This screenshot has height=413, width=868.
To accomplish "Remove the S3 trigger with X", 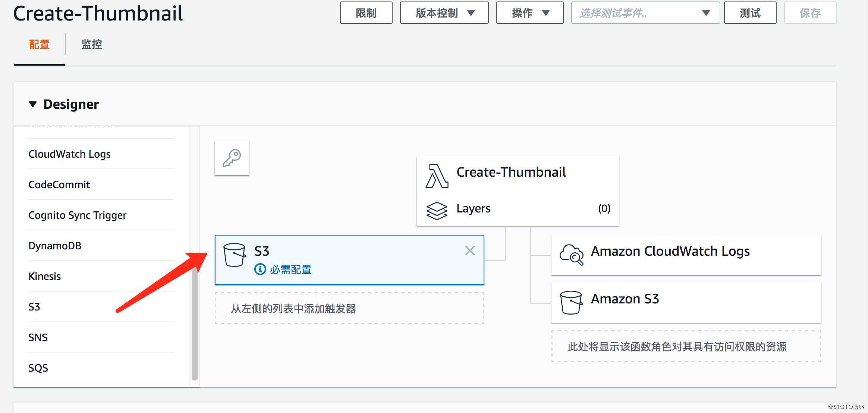I will 470,250.
